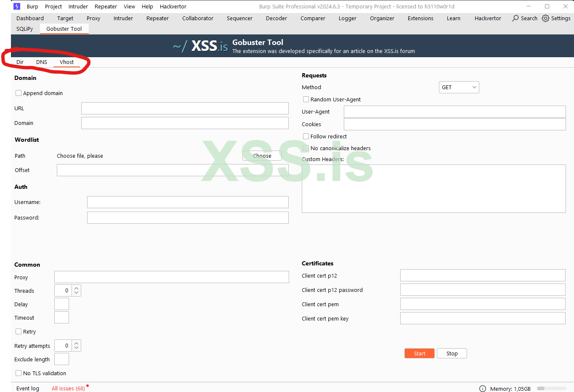The height and width of the screenshot is (392, 574).
Task: Click the memory usage progress bar
Action: pyautogui.click(x=551, y=389)
